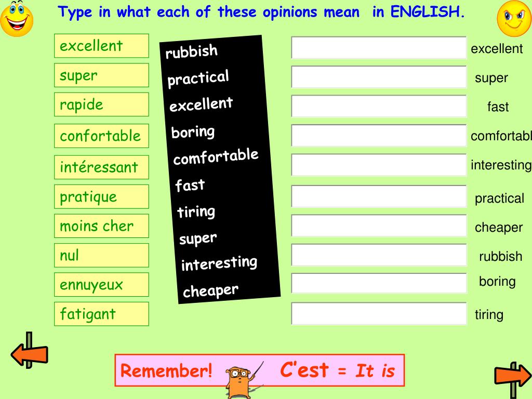
Task: Click the word 'comfortable' on the blackboard
Action: pos(216,156)
